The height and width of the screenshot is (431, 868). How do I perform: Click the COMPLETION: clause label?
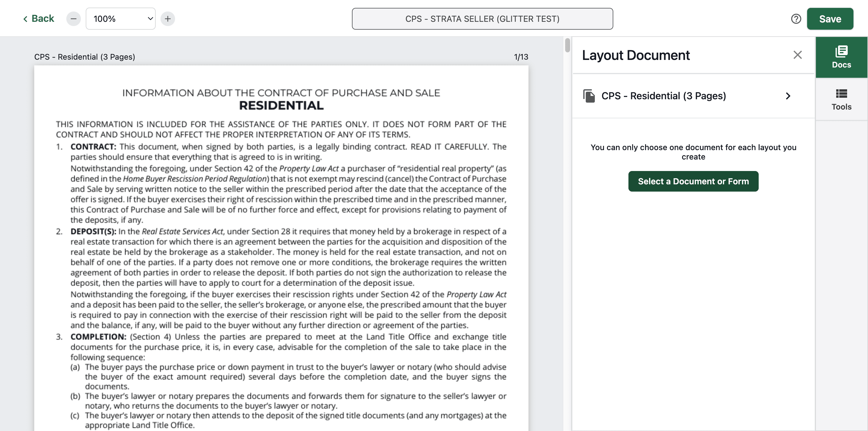coord(98,337)
